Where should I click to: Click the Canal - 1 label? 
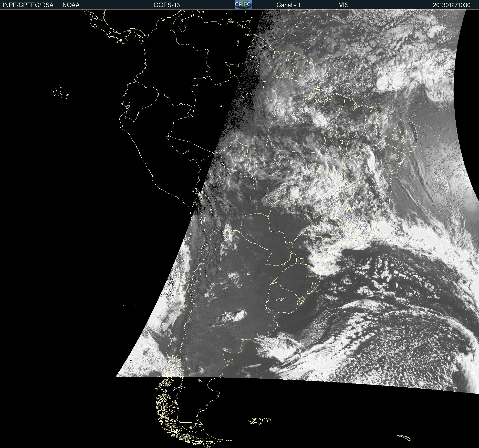click(x=289, y=5)
